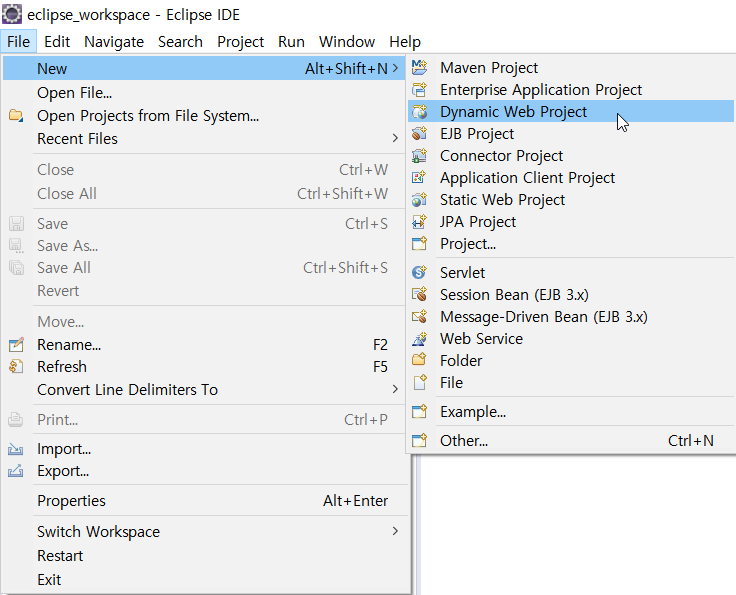Choose Static Web Project label
Viewport: 736px width, 595px height.
point(502,200)
